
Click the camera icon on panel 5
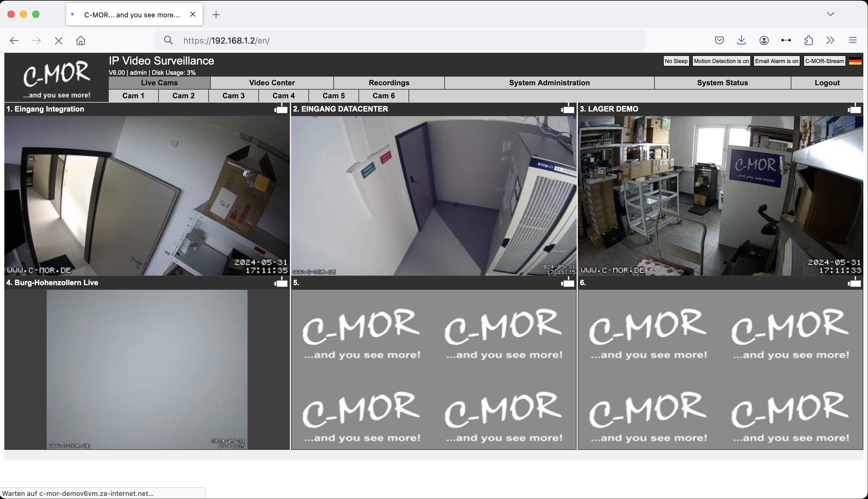tap(567, 283)
